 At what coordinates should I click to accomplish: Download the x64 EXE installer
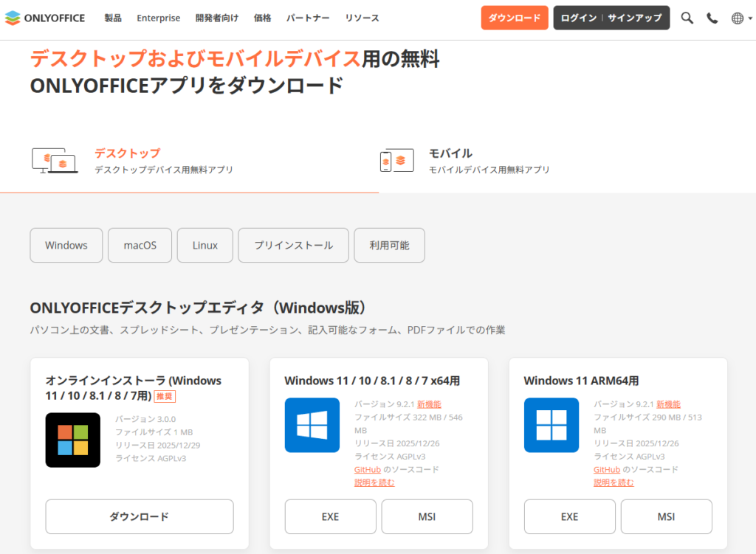point(330,516)
